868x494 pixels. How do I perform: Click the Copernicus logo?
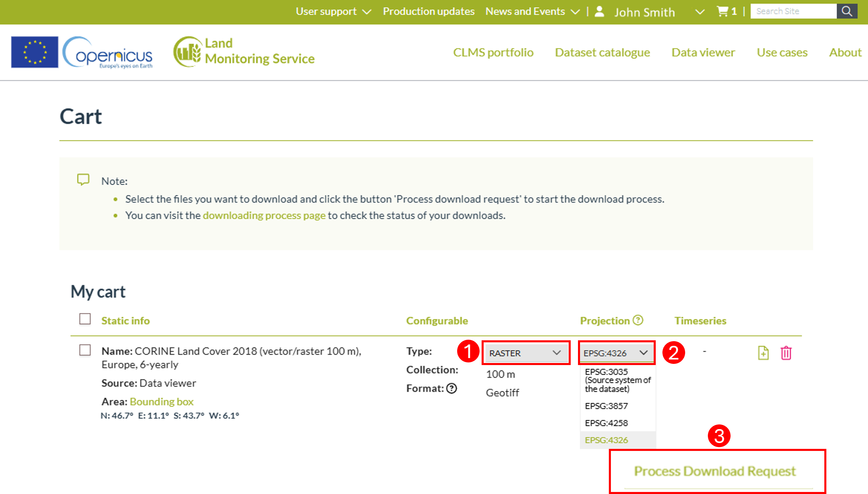click(107, 52)
